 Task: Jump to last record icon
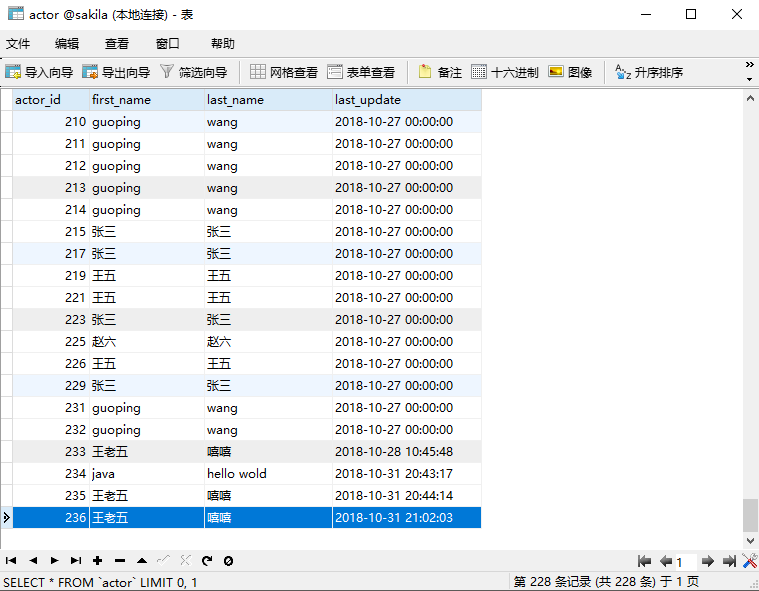[x=76, y=561]
